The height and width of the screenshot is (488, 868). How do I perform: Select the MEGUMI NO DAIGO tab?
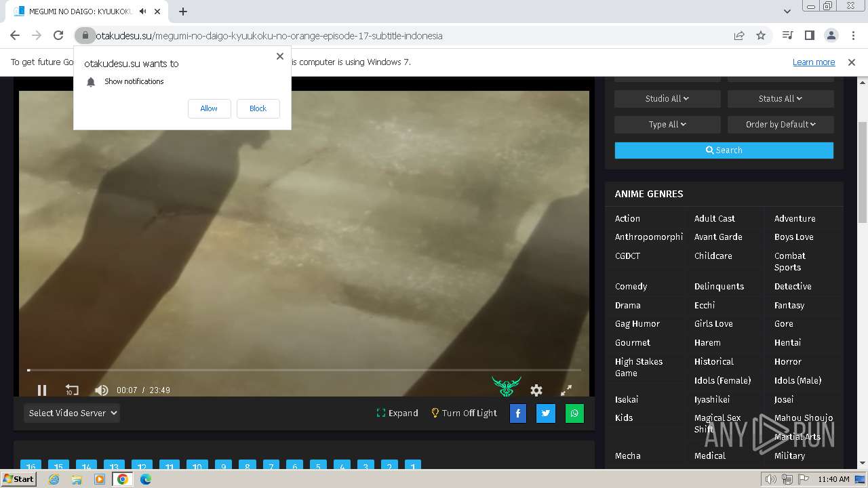85,12
